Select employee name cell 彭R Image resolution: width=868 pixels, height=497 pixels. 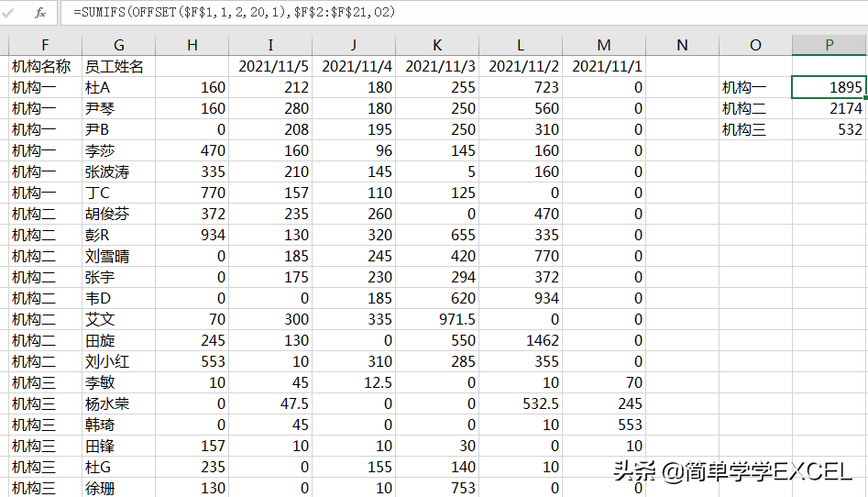click(118, 235)
